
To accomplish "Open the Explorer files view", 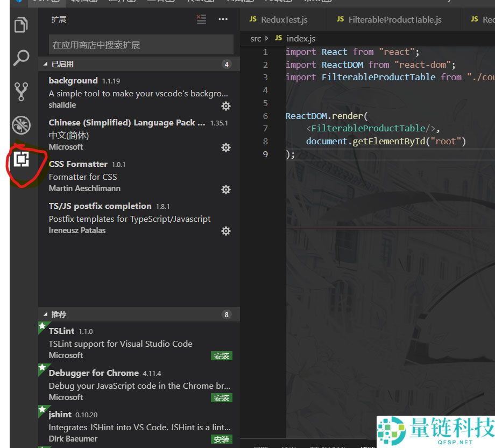I will [21, 25].
